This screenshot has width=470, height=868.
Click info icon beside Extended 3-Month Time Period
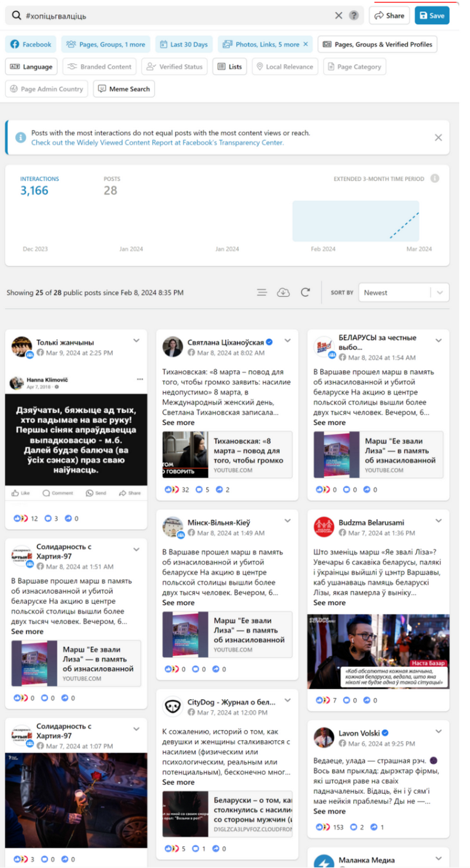[x=435, y=179]
